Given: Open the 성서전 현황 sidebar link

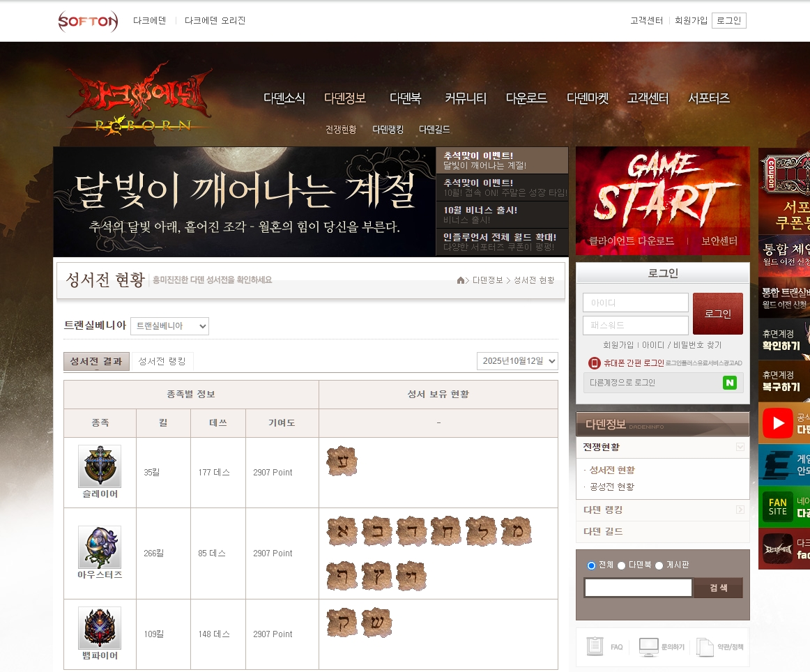Looking at the screenshot, I should click(x=612, y=470).
